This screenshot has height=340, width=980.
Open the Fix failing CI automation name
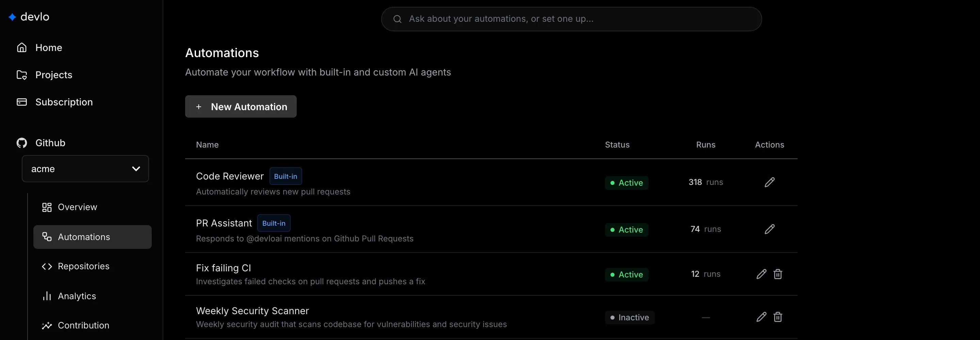[223, 268]
